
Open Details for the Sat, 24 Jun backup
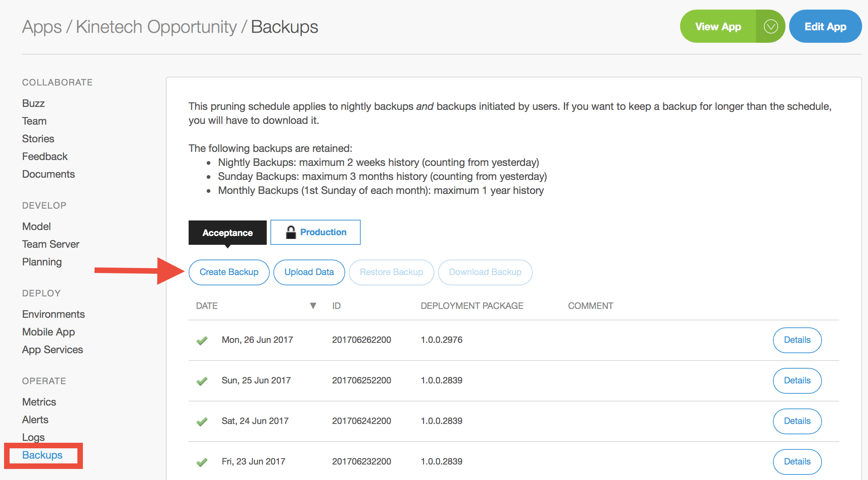tap(797, 421)
